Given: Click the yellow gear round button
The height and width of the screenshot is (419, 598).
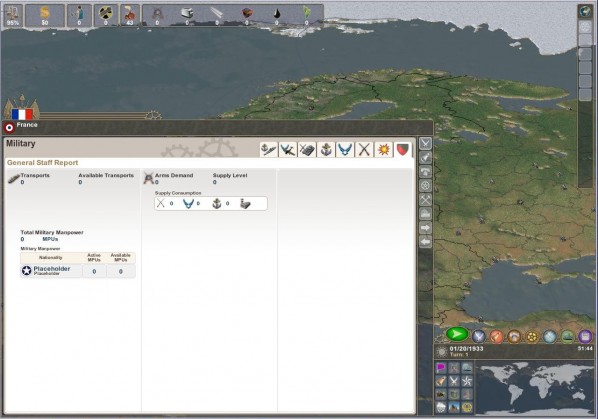Looking at the screenshot, I should pos(532,336).
